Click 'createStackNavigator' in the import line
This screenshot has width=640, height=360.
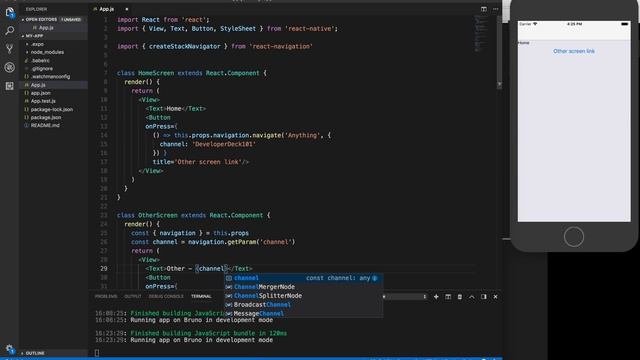(x=184, y=47)
